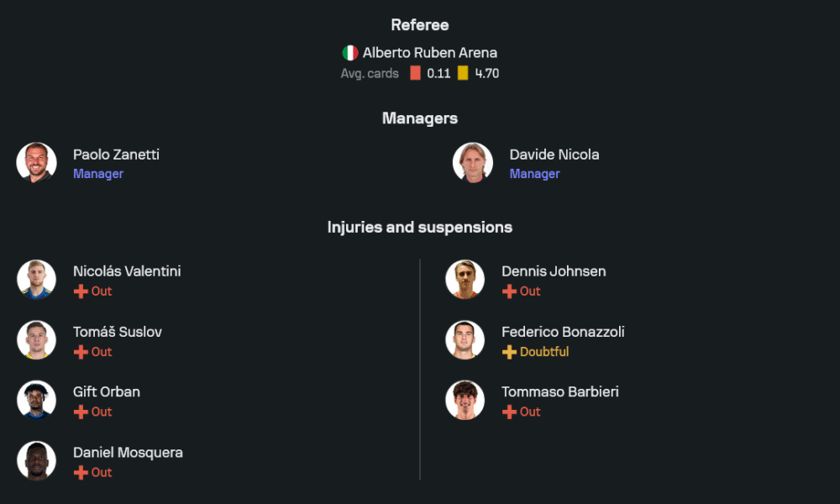Select the Davide Nicola name link
This screenshot has height=504, width=840.
click(554, 155)
